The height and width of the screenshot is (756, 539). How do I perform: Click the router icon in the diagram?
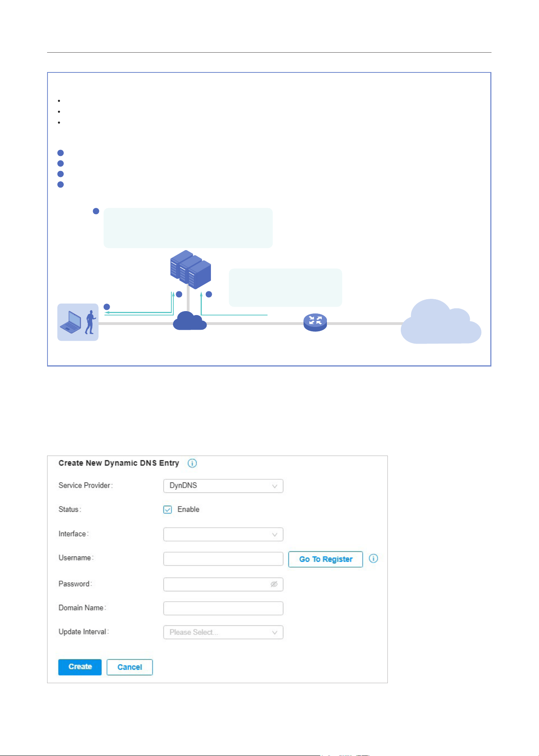(315, 322)
